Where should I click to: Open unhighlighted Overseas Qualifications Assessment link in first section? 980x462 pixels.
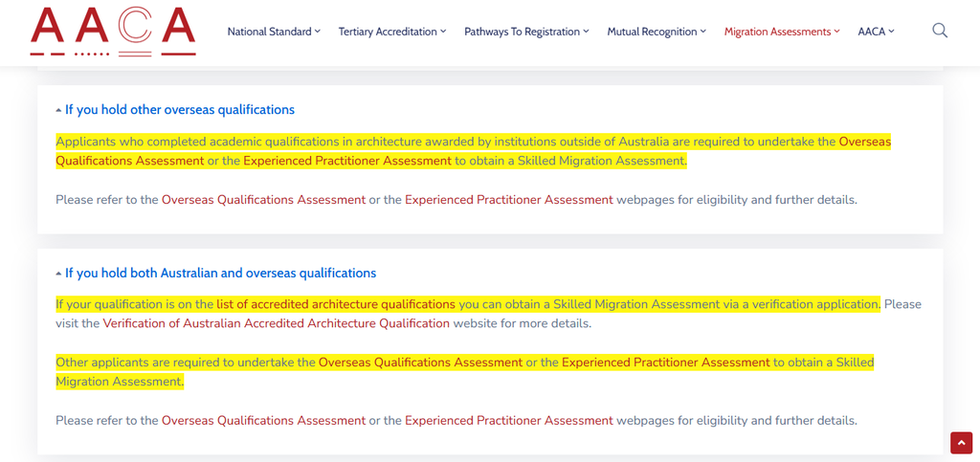coord(264,200)
